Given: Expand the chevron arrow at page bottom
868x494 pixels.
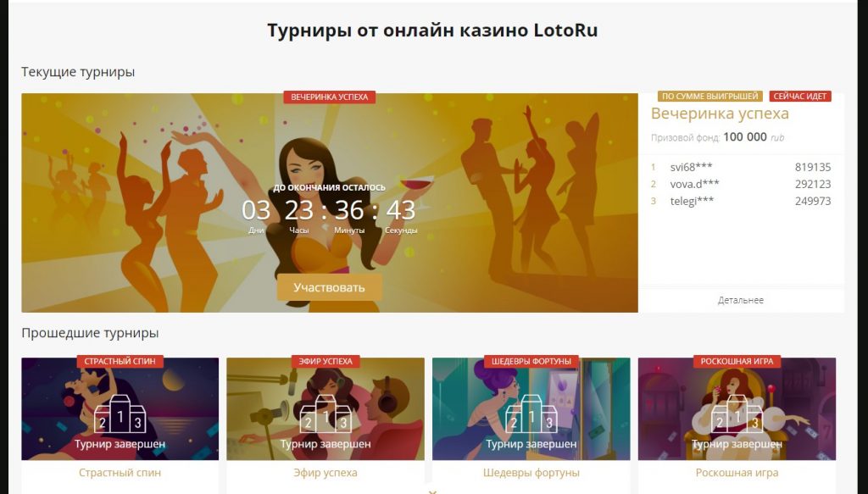Looking at the screenshot, I should [x=433, y=491].
